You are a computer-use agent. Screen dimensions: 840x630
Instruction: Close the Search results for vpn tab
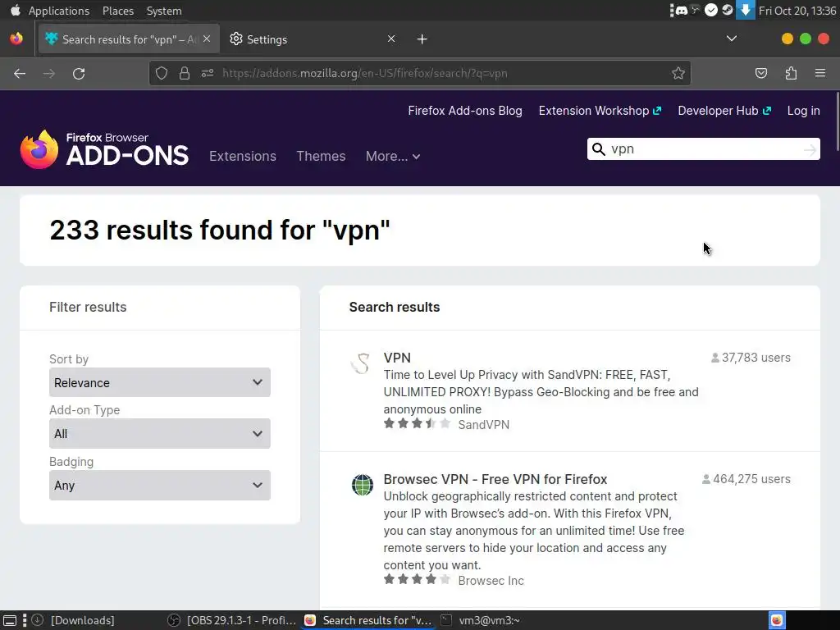tap(207, 39)
